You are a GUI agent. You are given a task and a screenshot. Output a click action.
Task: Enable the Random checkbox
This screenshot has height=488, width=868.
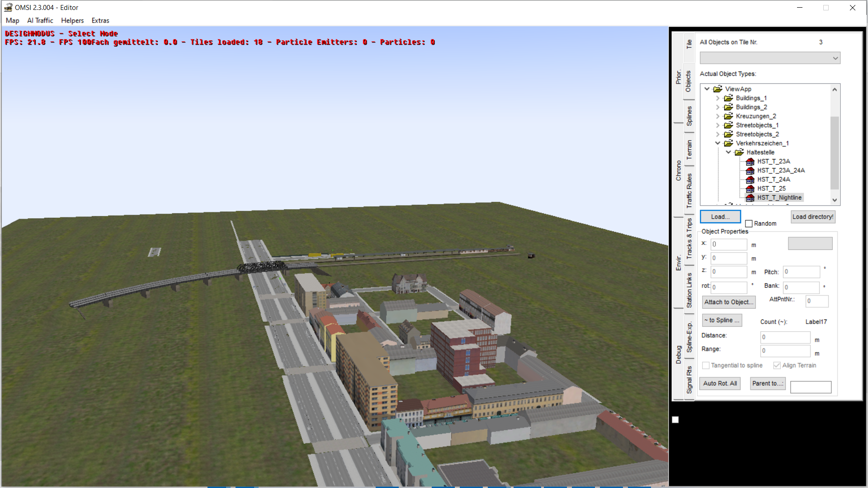tap(749, 224)
